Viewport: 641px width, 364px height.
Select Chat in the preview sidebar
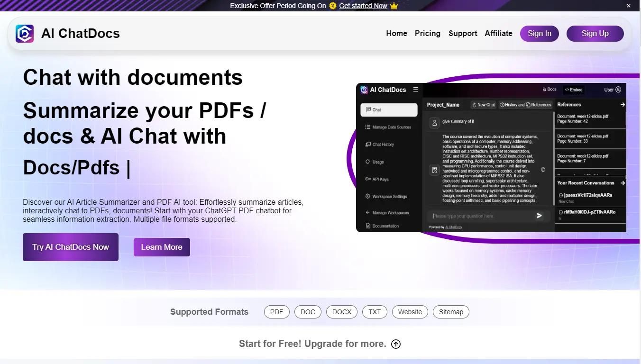pos(389,109)
